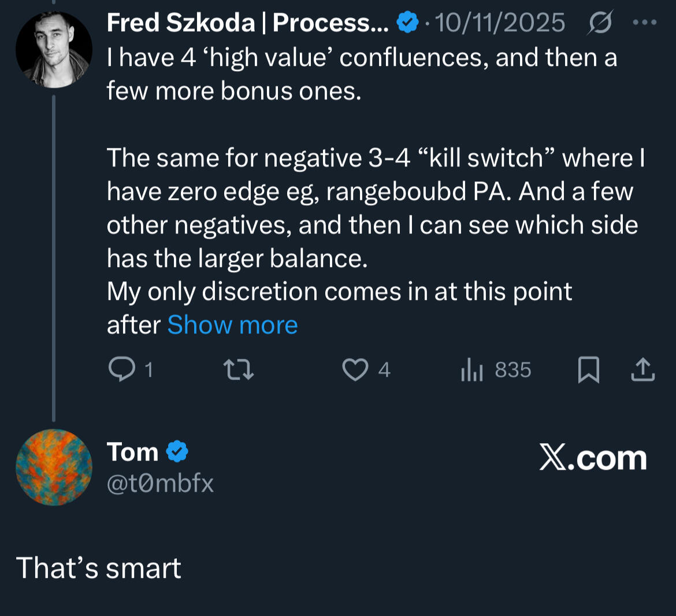
Task: Click the 835 views count
Action: pyautogui.click(x=512, y=369)
